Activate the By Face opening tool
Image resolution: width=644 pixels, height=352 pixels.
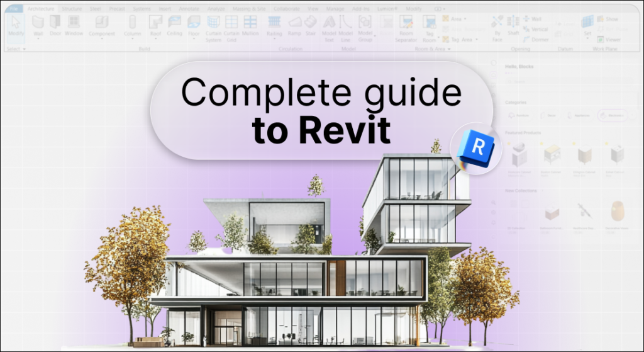497,29
